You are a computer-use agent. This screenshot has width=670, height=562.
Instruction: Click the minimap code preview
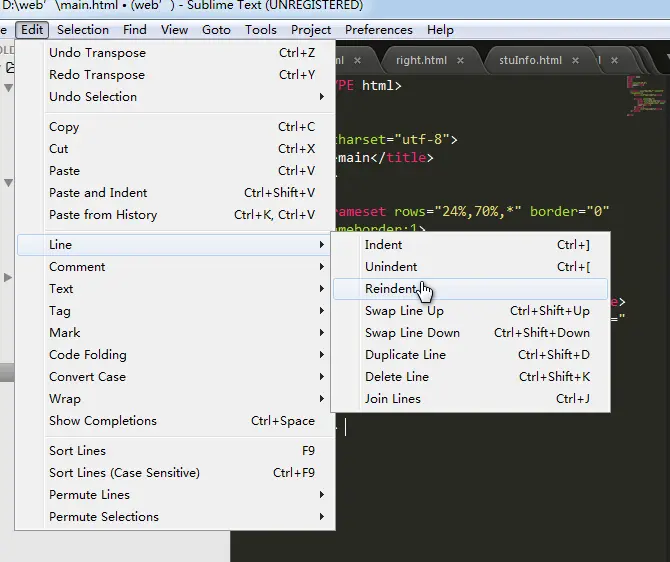pos(646,96)
